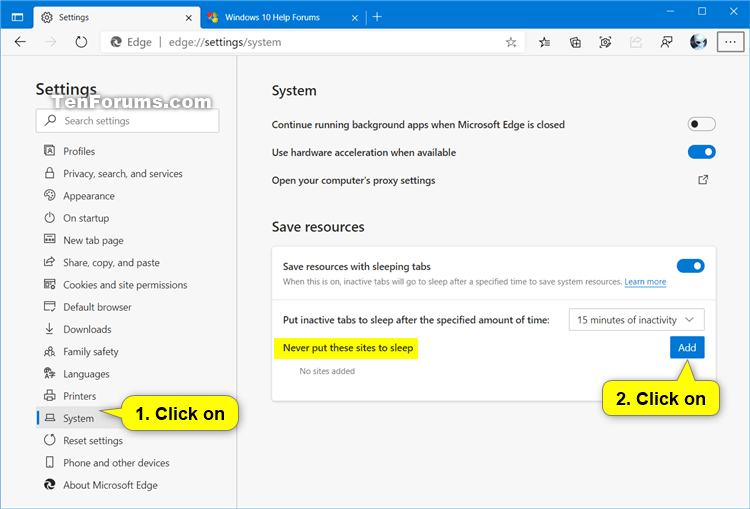Viewport: 750px width, 509px height.
Task: Toggle Save resources with sleeping tabs
Action: pos(690,266)
